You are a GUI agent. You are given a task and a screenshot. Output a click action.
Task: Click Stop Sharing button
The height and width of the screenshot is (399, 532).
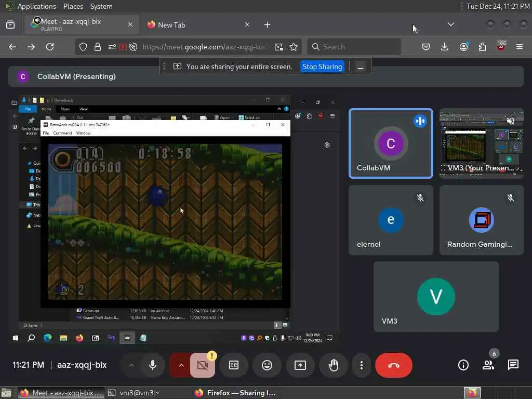point(322,66)
